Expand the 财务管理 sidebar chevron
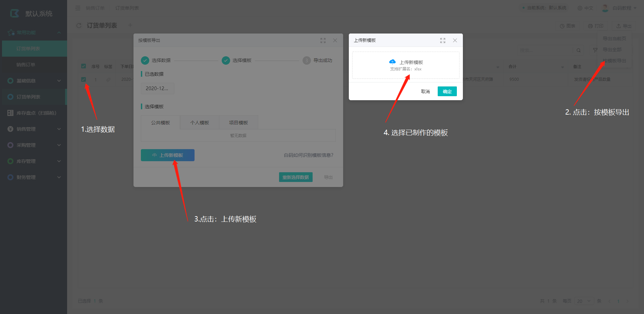This screenshot has height=314, width=644. click(x=59, y=177)
